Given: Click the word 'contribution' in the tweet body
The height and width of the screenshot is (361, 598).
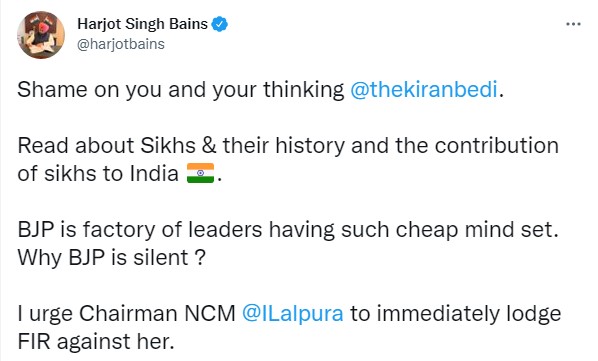Looking at the screenshot, I should point(497,145).
